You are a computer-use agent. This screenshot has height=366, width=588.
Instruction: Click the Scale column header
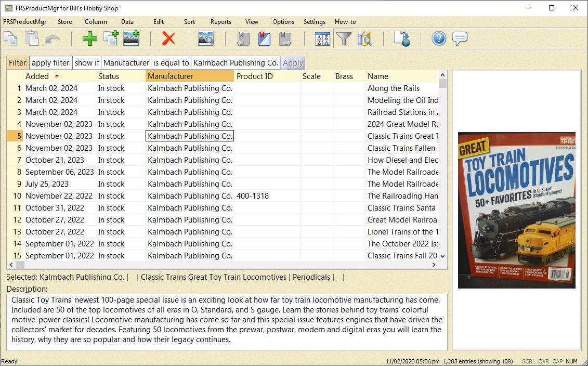tap(316, 76)
